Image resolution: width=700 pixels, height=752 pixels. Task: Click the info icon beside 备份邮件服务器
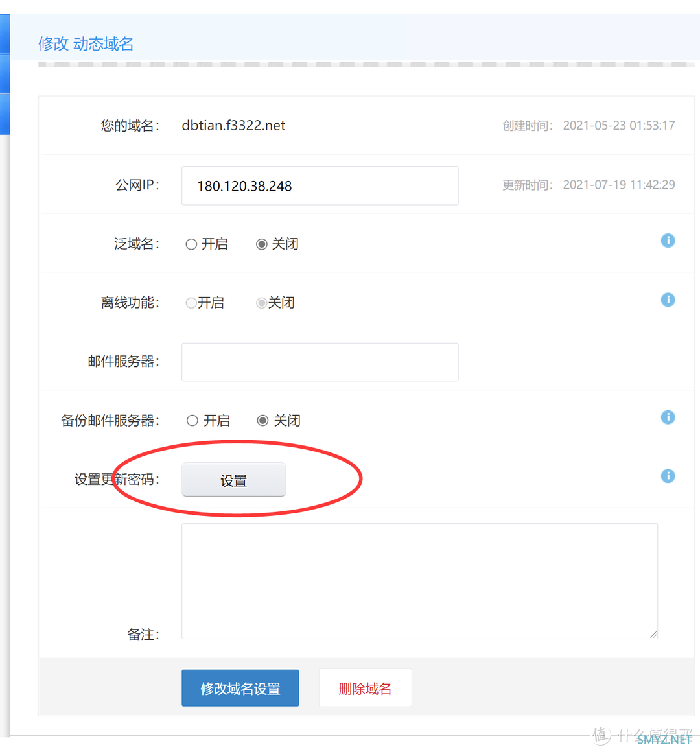(668, 417)
